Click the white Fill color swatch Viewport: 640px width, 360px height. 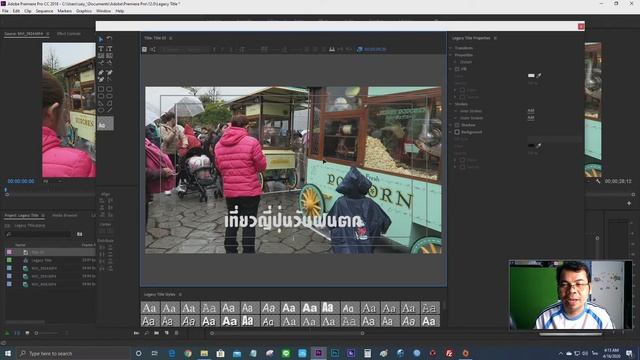pos(531,76)
